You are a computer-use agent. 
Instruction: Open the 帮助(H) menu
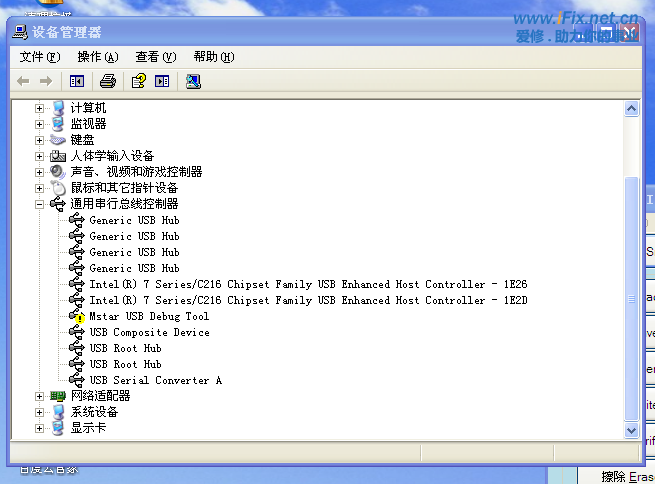point(214,57)
